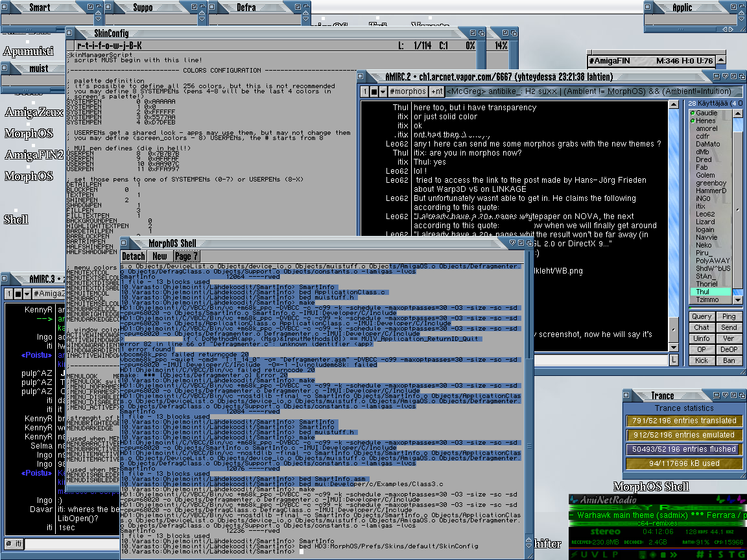The height and width of the screenshot is (560, 747).
Task: Open the info 'i' icon in AmiNetRadio
Action: point(710,555)
